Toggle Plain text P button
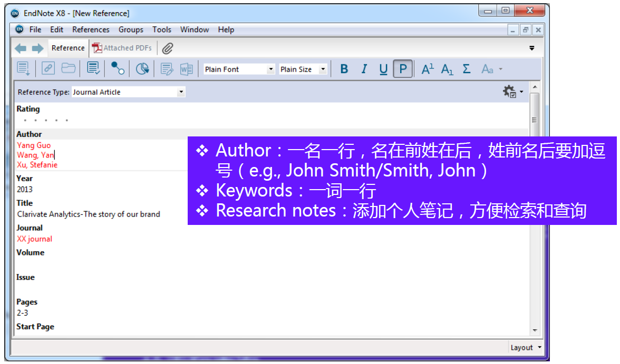The image size is (620, 364). [403, 69]
